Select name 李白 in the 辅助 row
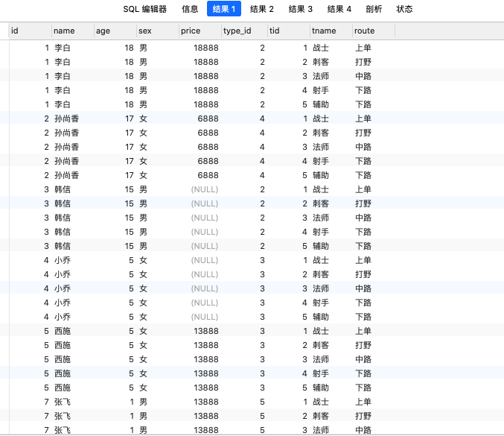 (63, 104)
